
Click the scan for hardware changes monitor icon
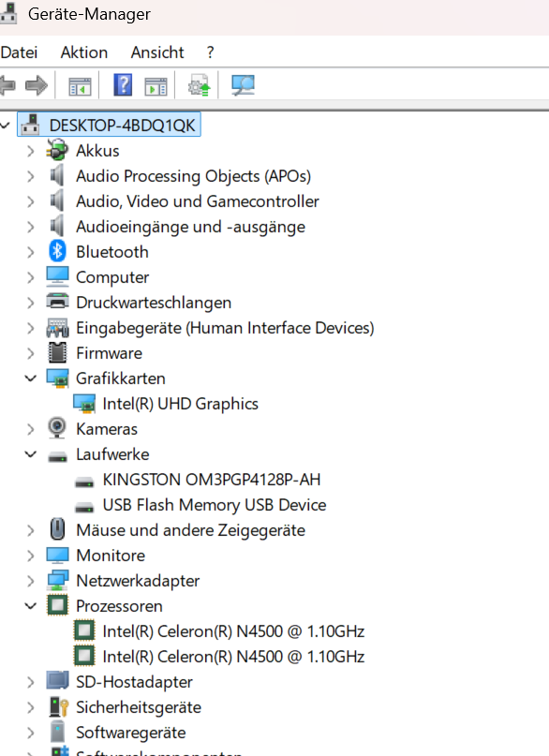(243, 85)
